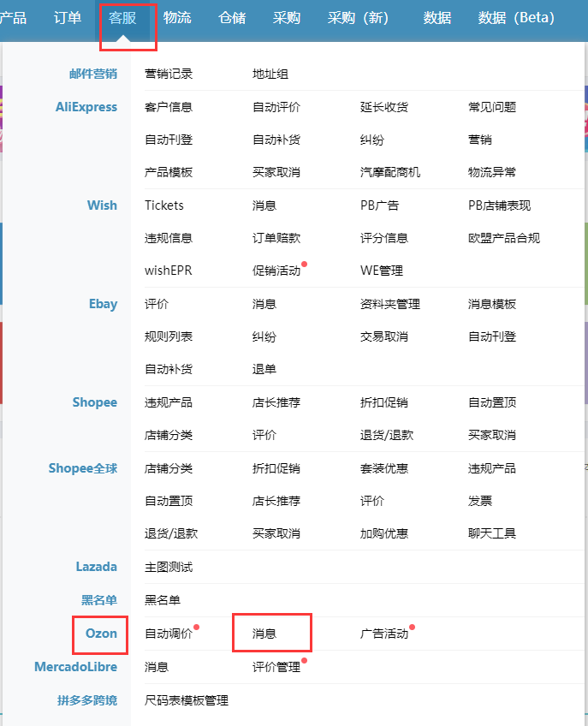Image resolution: width=588 pixels, height=726 pixels.
Task: Open Shopee全球 发票
Action: pos(480,501)
